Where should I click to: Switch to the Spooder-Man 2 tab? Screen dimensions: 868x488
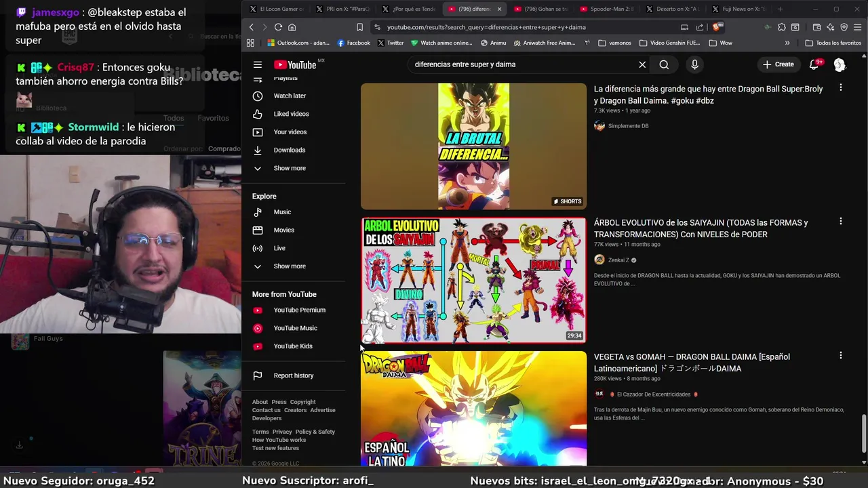click(607, 9)
